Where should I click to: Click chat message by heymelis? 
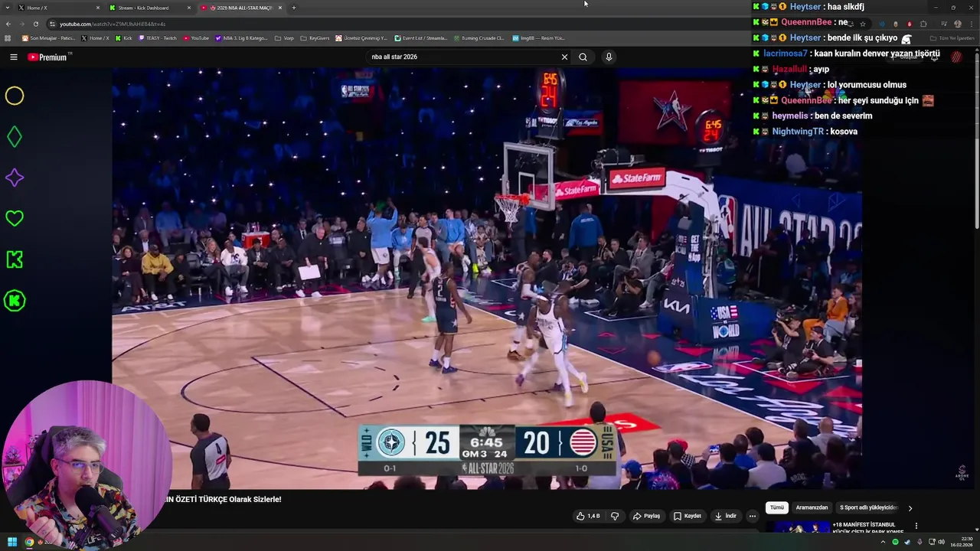(812, 116)
